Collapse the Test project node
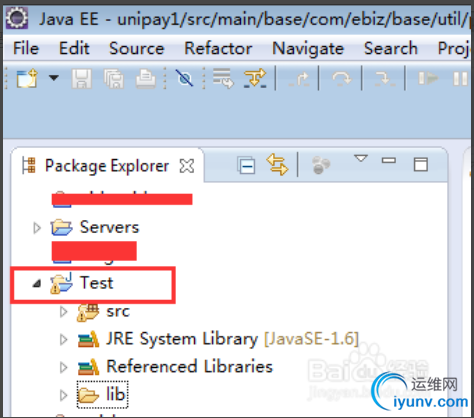Viewport: 474px width, 418px height. (x=37, y=283)
